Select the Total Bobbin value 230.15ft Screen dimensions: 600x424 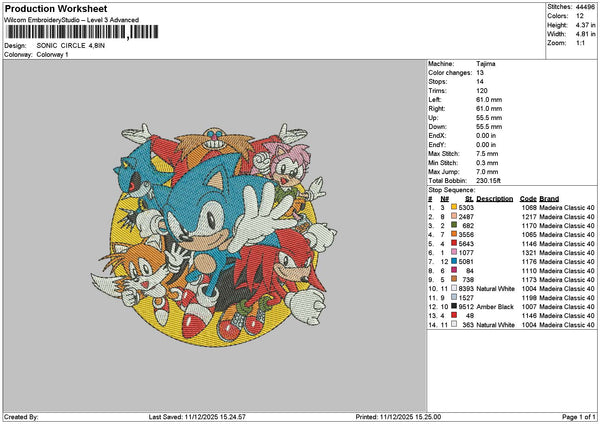(488, 181)
